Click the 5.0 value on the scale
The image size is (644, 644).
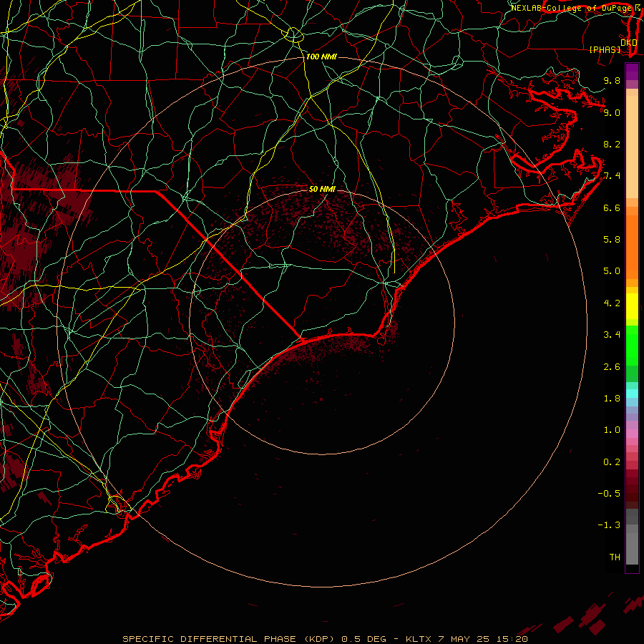(x=612, y=271)
